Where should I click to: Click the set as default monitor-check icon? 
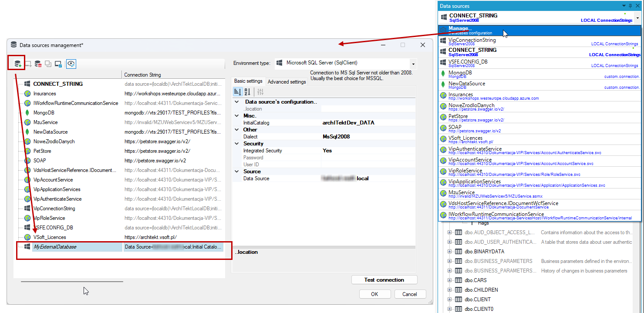58,64
